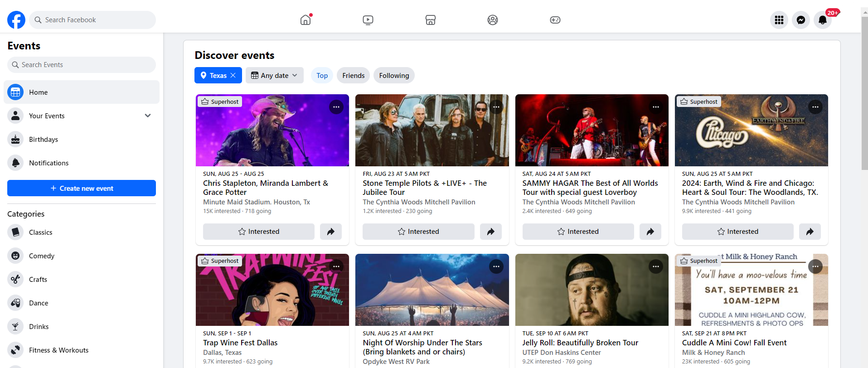Open the Comedy category
The image size is (868, 368).
[x=82, y=256]
